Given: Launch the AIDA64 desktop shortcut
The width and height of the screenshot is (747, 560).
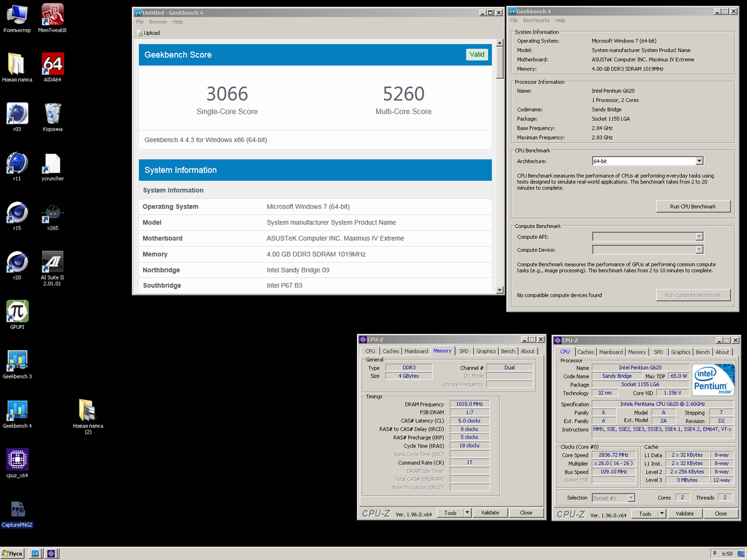Looking at the screenshot, I should tap(52, 67).
